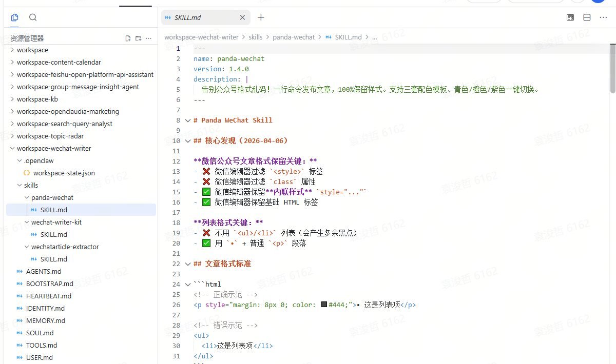The width and height of the screenshot is (616, 364).
Task: Open the file explorer sidebar icon
Action: point(14,17)
